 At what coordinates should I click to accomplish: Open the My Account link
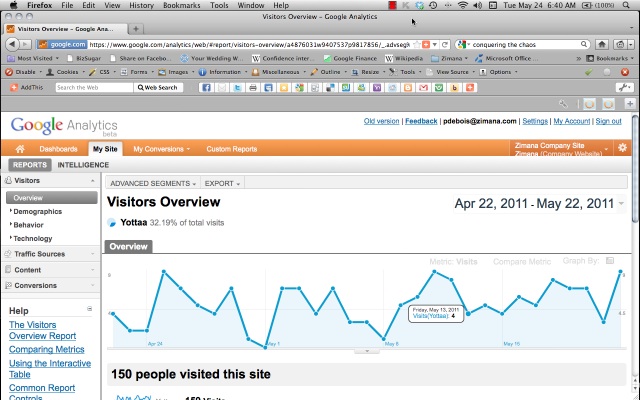tap(571, 121)
